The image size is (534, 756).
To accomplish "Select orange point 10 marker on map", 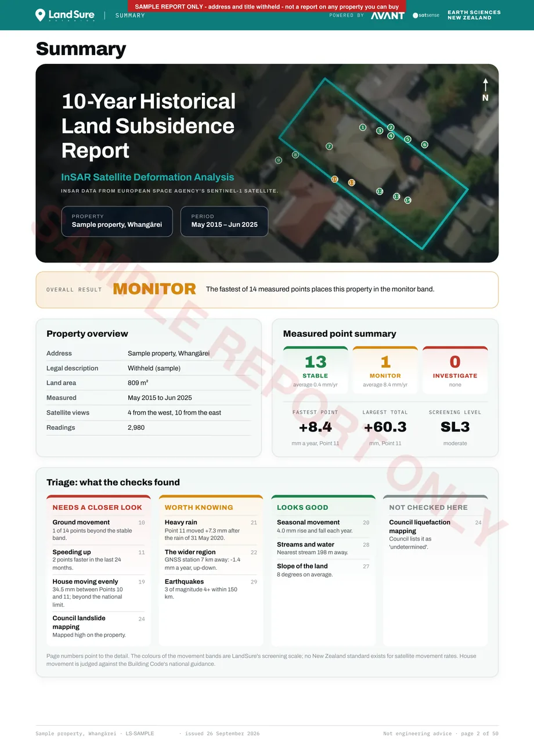I will (x=334, y=179).
